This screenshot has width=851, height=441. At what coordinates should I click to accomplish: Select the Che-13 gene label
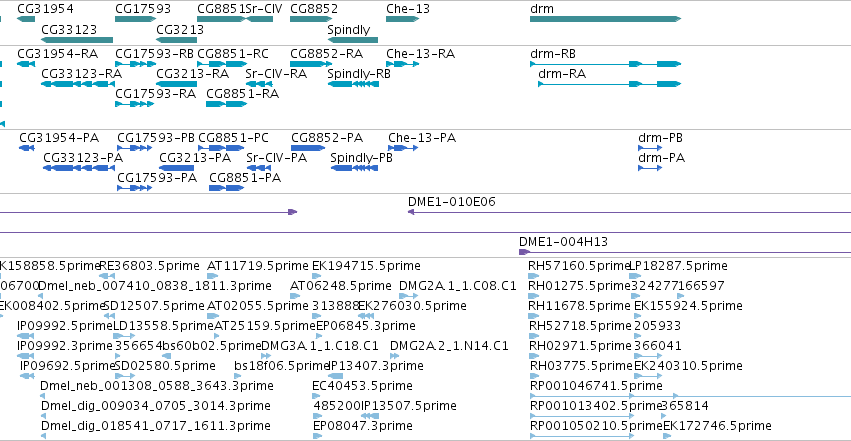408,9
